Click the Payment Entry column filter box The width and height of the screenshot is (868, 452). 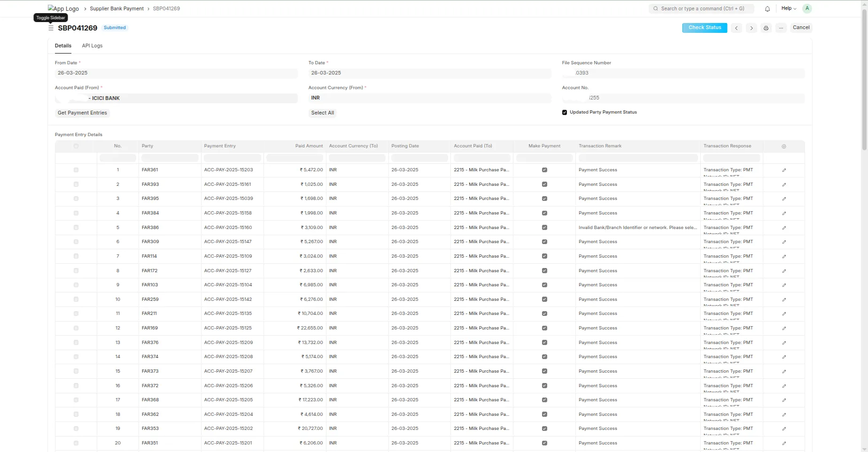tap(232, 158)
